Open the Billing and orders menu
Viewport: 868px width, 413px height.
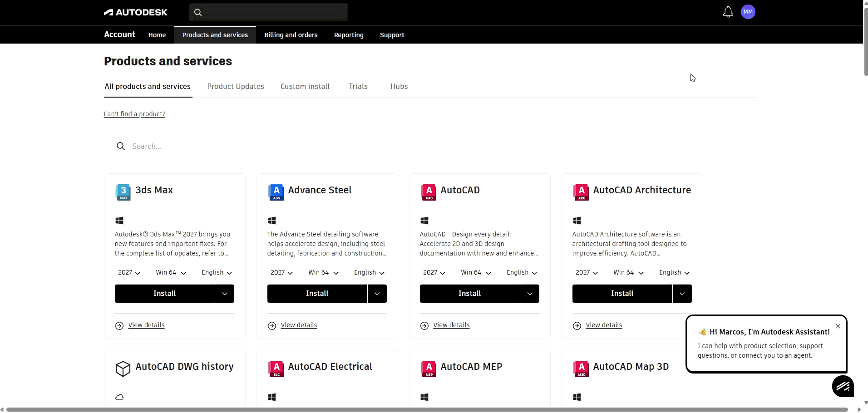click(x=291, y=35)
